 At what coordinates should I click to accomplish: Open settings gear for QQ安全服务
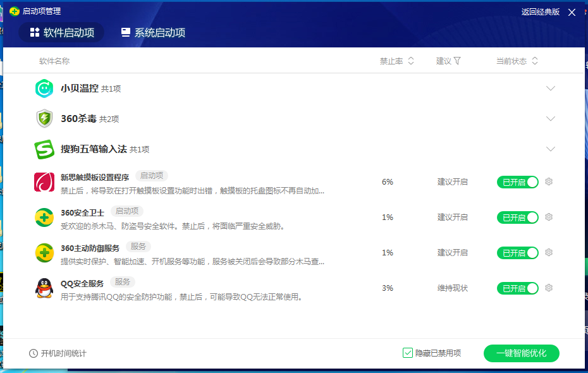pyautogui.click(x=549, y=288)
